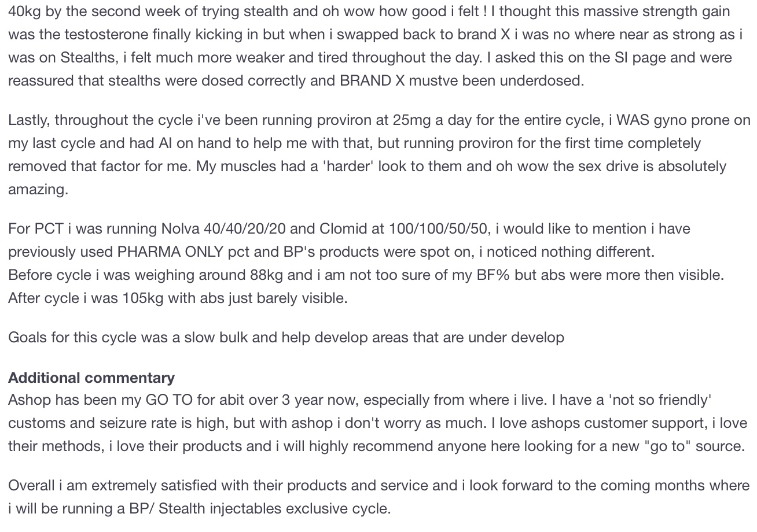Click the "BF%" text
Viewport: 757px width, 532px height.
(493, 275)
